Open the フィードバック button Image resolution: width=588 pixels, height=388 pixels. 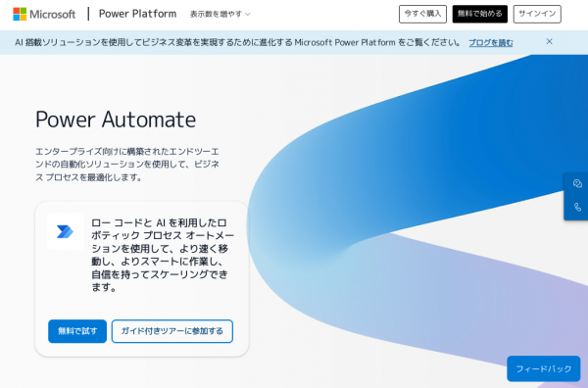pyautogui.click(x=543, y=368)
